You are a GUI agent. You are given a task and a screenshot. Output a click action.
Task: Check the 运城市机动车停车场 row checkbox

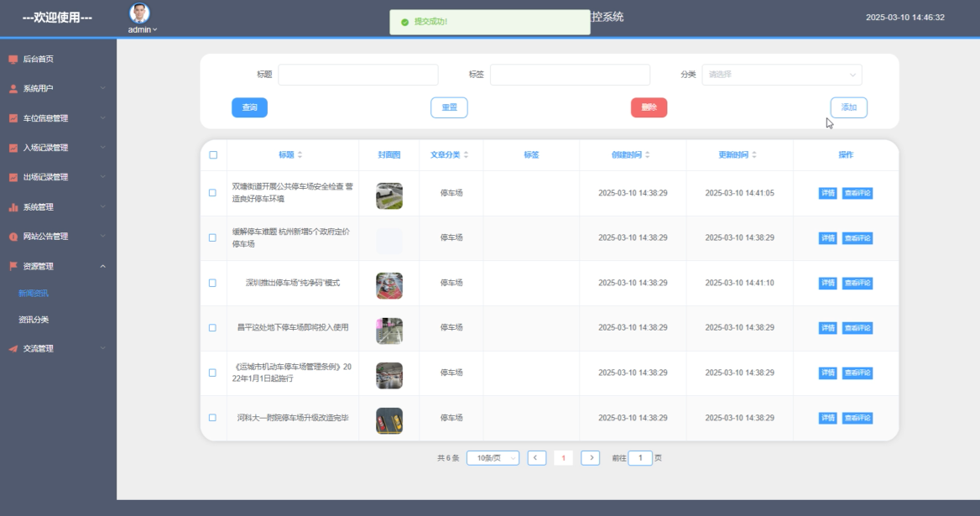pos(212,373)
